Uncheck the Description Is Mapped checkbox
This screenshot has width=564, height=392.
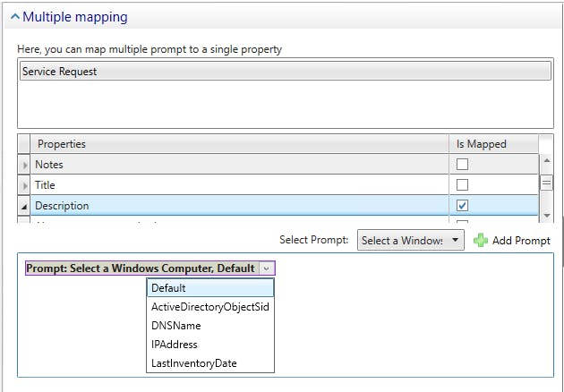pyautogui.click(x=462, y=206)
